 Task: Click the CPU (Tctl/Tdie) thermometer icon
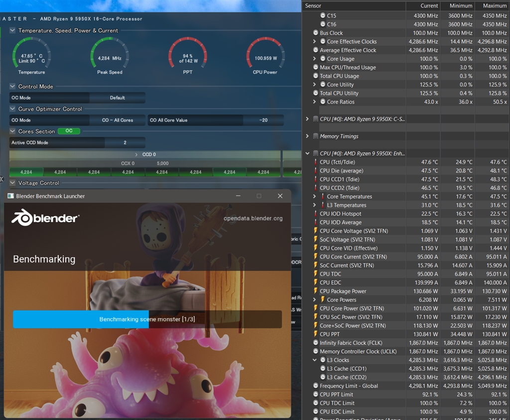(x=315, y=162)
